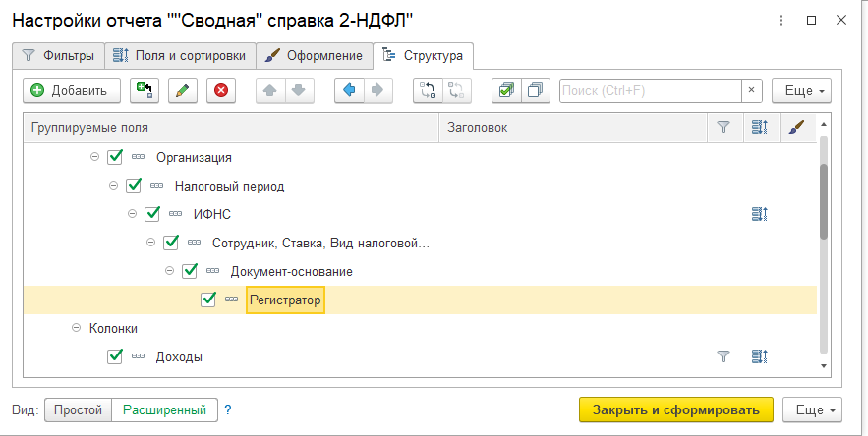
Task: Uncheck the Организация checkbox
Action: [115, 157]
